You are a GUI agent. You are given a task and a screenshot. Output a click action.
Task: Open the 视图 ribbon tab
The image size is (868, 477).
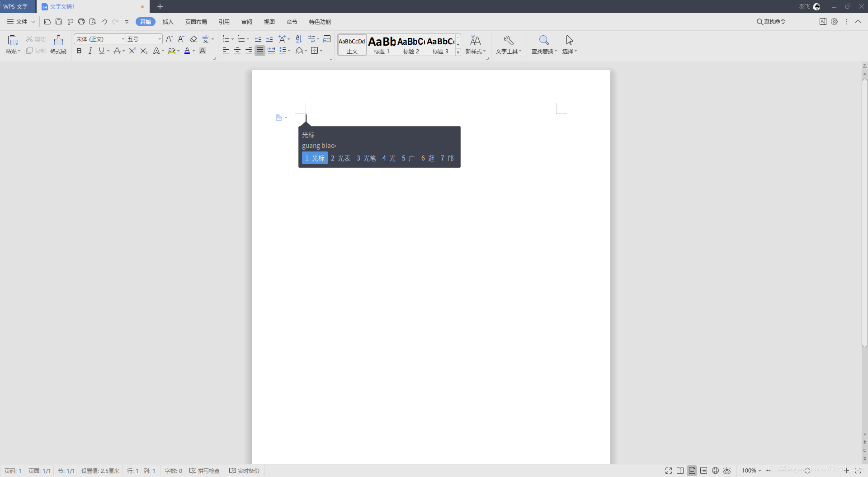click(x=269, y=22)
